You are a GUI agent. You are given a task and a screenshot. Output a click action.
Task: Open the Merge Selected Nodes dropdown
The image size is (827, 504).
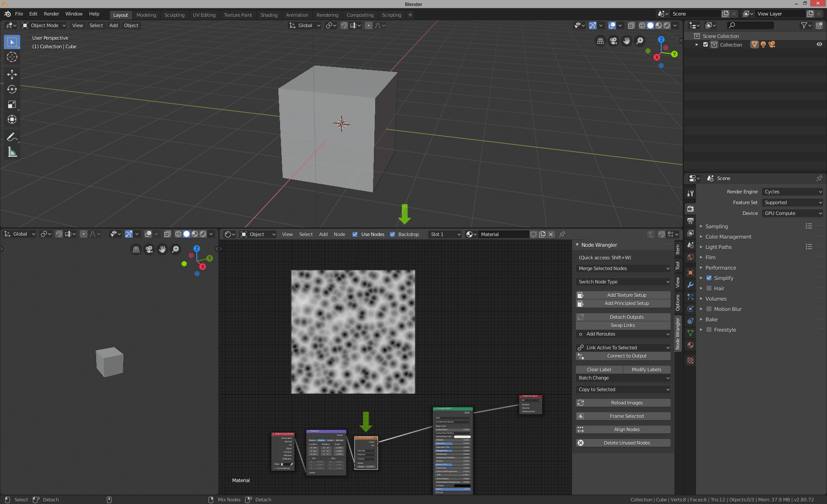(x=623, y=268)
